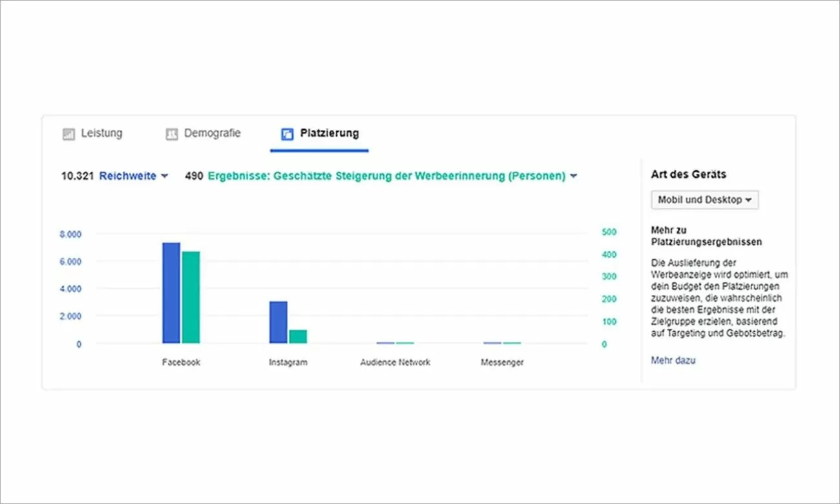Click the blue Reichweite label

[x=129, y=176]
